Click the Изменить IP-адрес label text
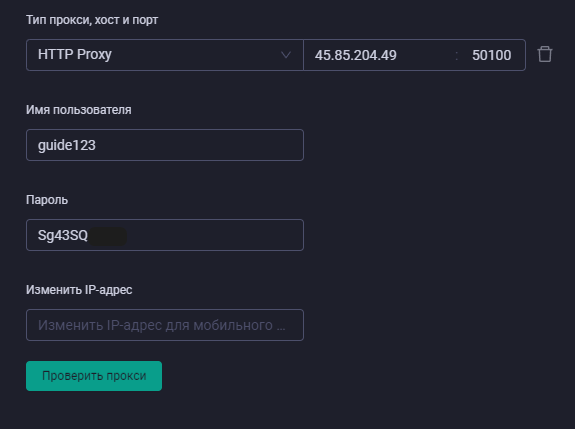Screen dimensions: 575x429 [79, 290]
